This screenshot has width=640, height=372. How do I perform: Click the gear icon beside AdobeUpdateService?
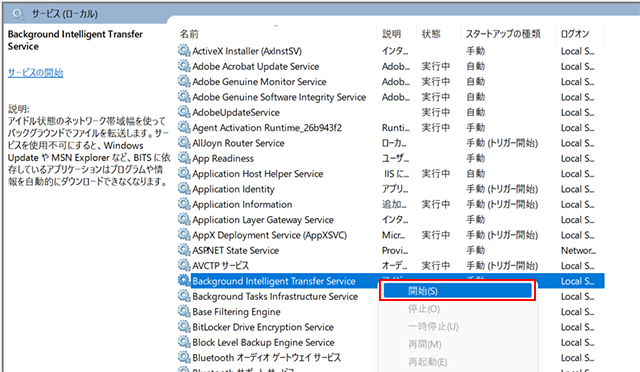point(184,112)
